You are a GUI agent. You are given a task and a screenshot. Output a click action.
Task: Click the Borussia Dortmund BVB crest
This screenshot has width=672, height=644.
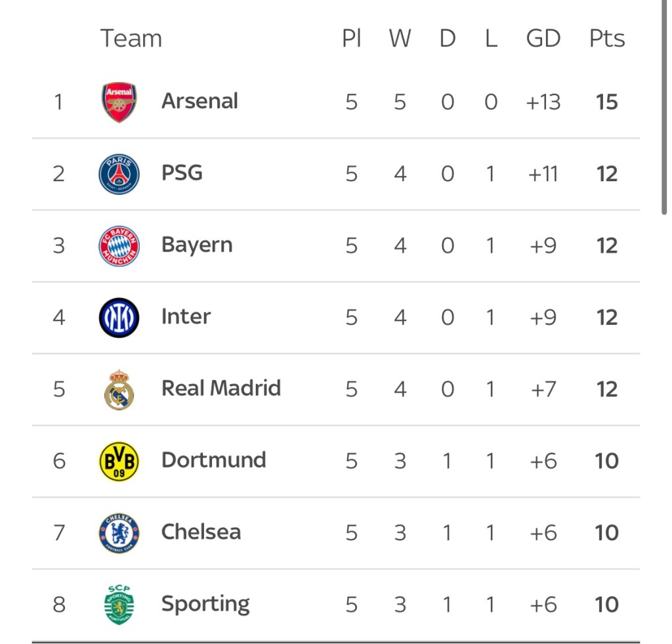click(119, 461)
